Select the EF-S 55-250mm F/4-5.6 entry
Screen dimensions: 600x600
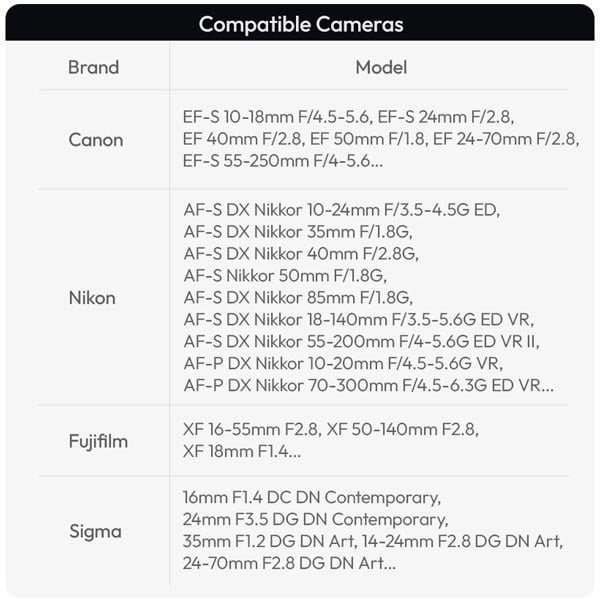[x=280, y=161]
